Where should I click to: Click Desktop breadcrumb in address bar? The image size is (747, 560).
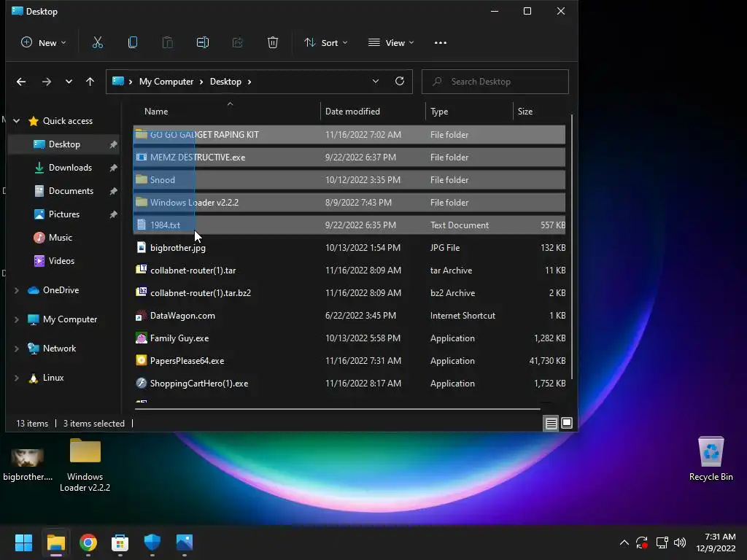(225, 82)
